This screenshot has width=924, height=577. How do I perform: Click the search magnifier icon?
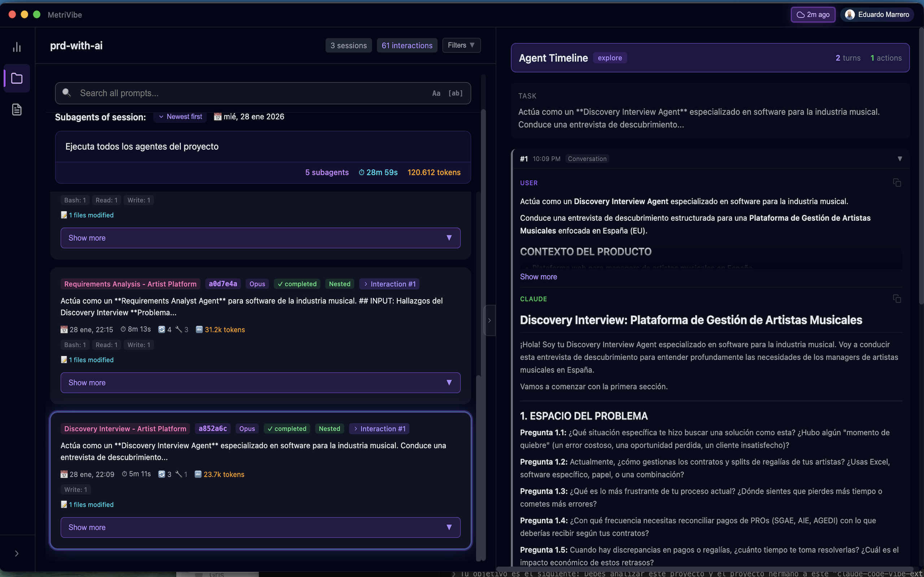[66, 93]
